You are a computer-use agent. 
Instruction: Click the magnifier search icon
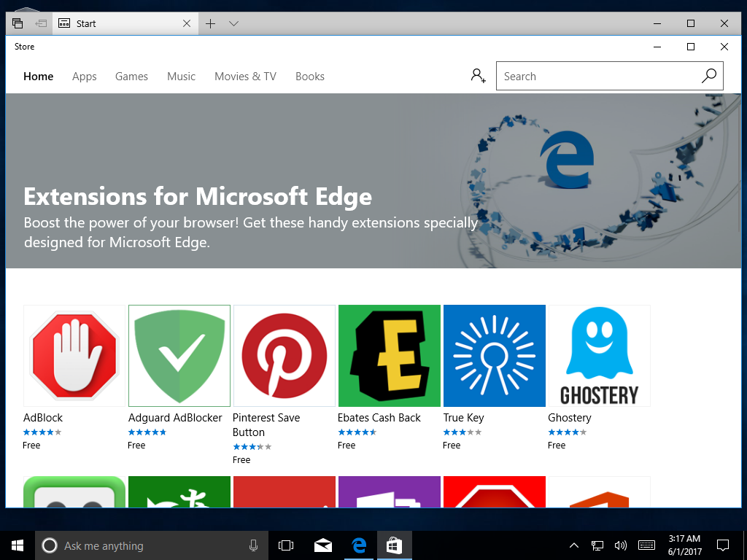[709, 76]
